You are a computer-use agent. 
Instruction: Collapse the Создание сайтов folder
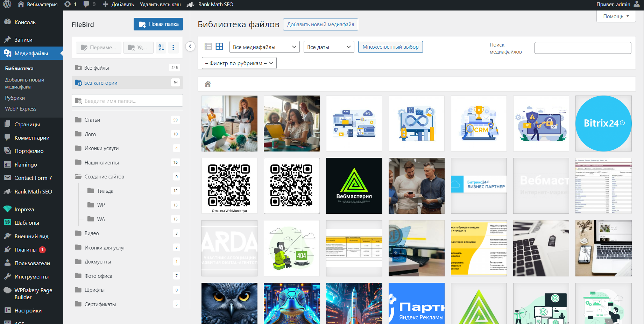127,177
